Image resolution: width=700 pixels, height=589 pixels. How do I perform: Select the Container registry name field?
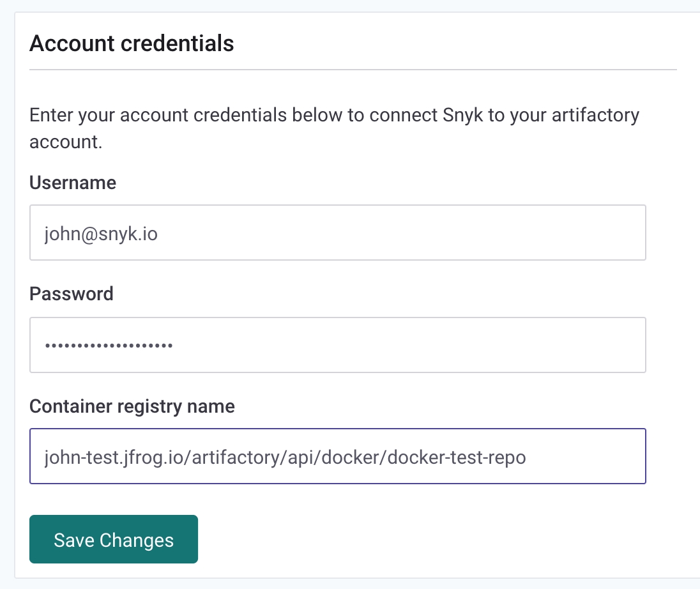(x=337, y=456)
